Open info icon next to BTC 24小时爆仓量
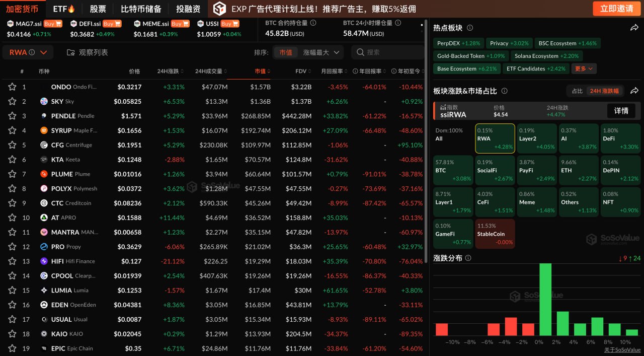The image size is (644, 356). coord(398,23)
